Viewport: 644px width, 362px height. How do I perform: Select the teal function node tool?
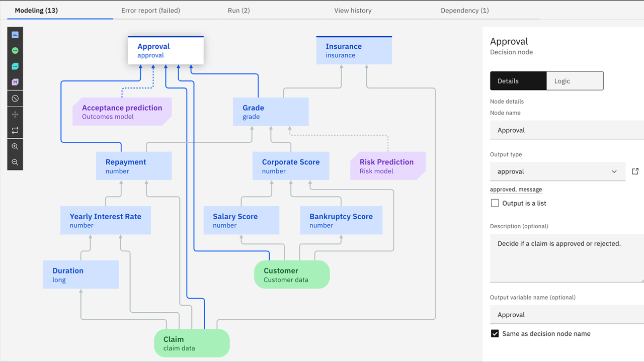[15, 66]
